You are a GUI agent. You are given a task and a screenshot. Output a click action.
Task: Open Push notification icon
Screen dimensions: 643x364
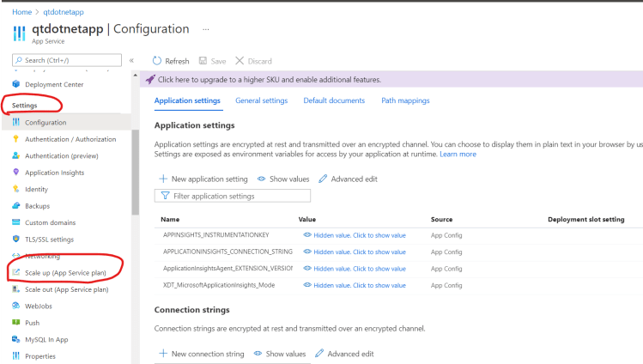click(x=16, y=323)
